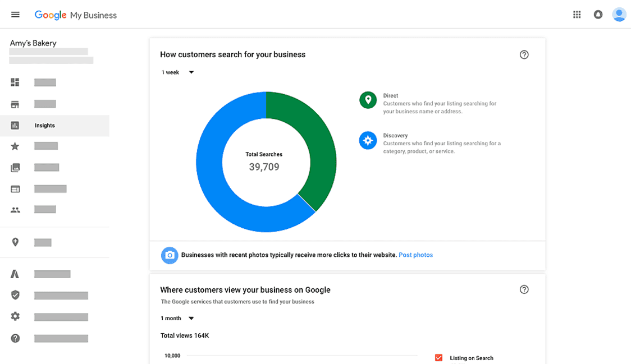Click the Insights bar chart icon
The width and height of the screenshot is (631, 364).
point(15,126)
